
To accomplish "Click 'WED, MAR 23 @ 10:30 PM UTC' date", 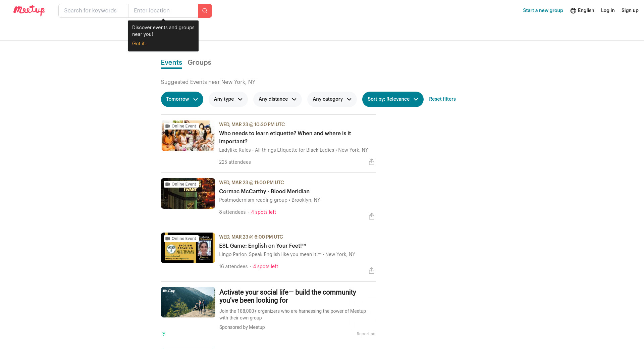I will (252, 125).
